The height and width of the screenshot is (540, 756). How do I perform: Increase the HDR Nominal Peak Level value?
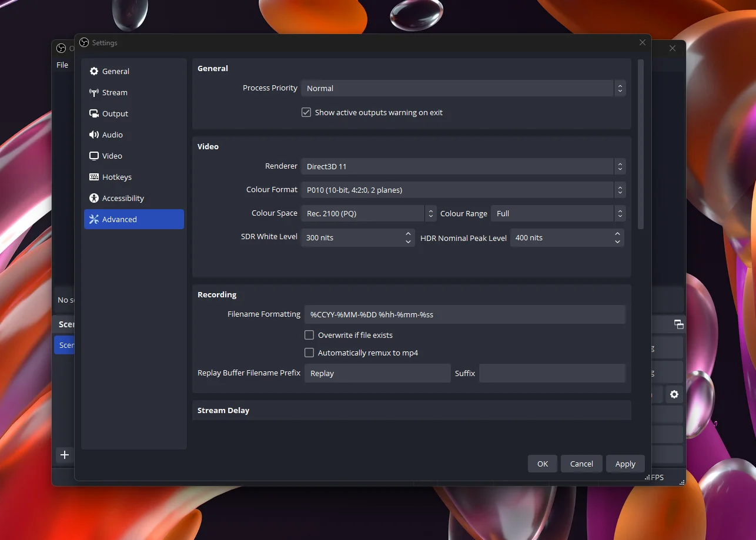coord(617,233)
